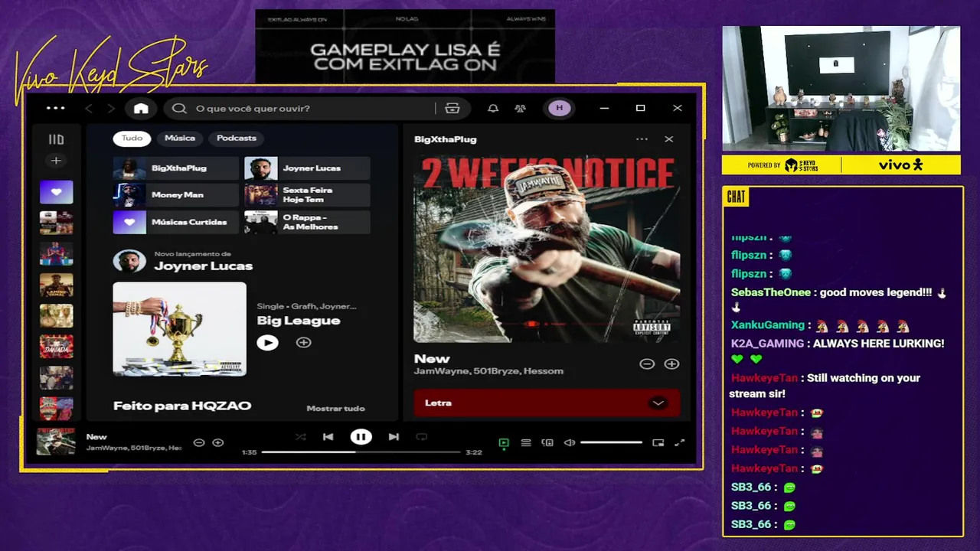Select the 'Podcasts' filter chip
The height and width of the screenshot is (551, 980).
pos(237,139)
